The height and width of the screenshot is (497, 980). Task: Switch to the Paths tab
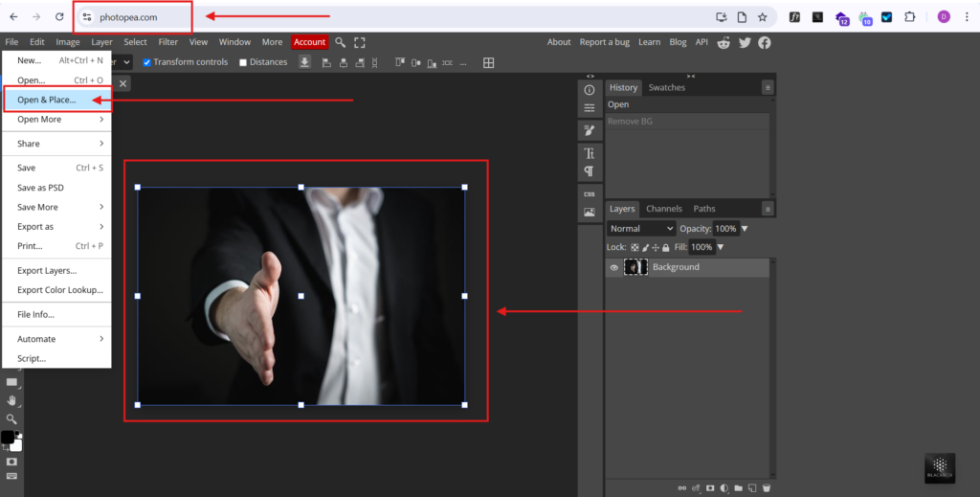pyautogui.click(x=704, y=209)
